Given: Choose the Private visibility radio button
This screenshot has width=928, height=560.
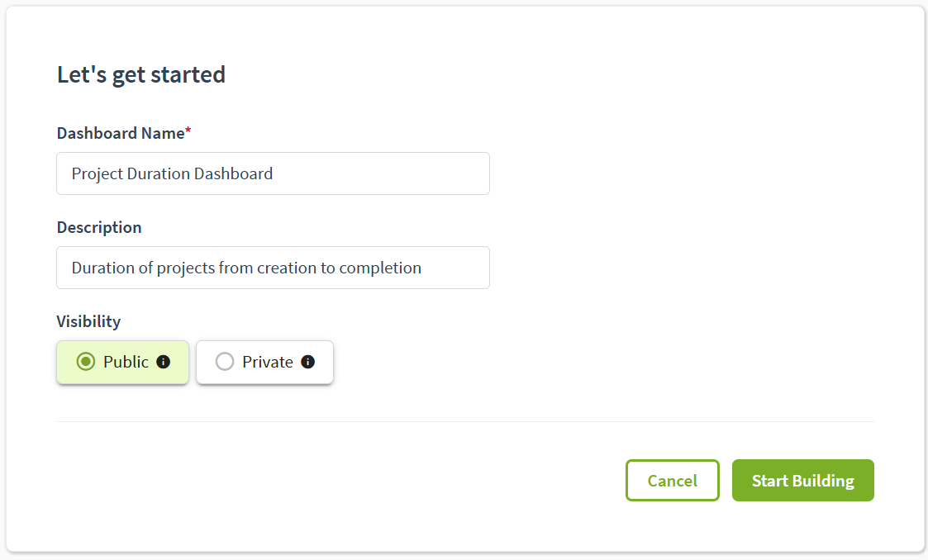Looking at the screenshot, I should click(224, 362).
